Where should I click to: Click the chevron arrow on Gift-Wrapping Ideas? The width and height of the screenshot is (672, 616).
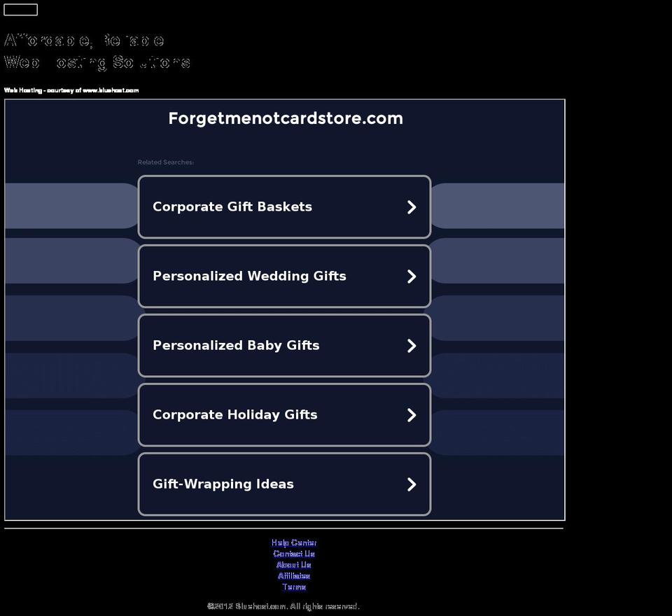tap(412, 484)
